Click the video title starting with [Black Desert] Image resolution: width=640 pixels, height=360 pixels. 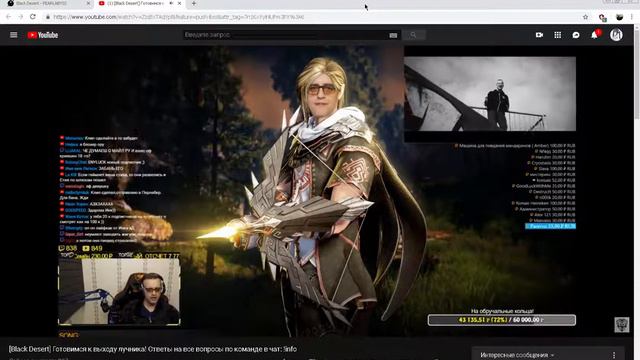pos(153,349)
